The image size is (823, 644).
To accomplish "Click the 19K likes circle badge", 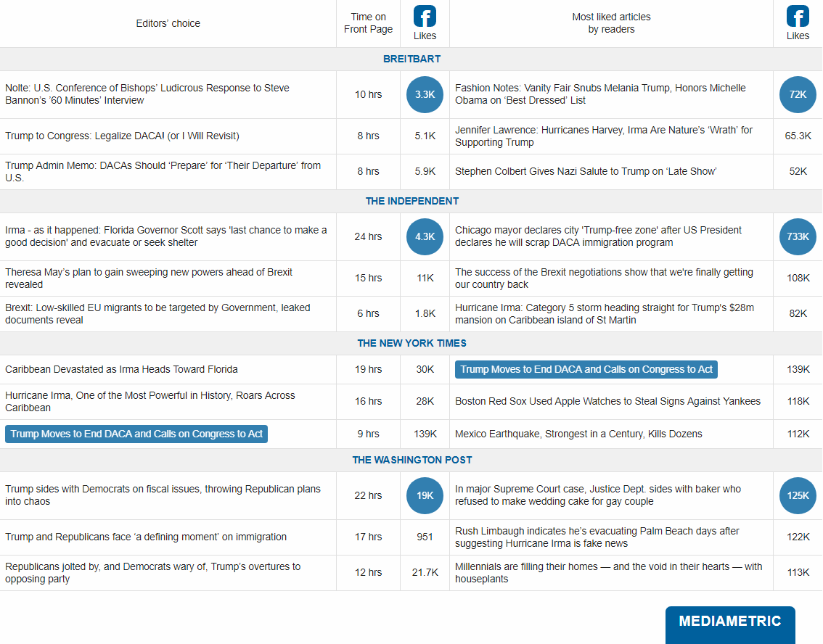I will pos(425,495).
